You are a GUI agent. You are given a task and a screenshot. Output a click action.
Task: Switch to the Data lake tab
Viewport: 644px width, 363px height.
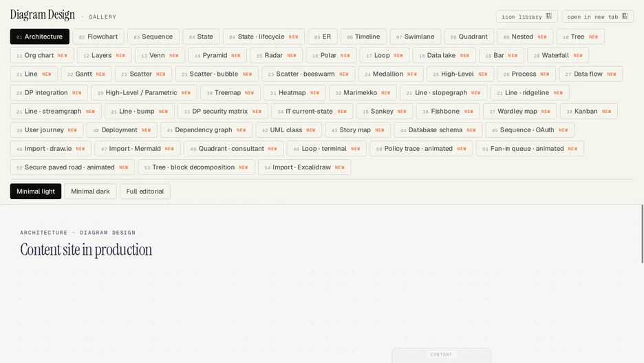(x=444, y=55)
